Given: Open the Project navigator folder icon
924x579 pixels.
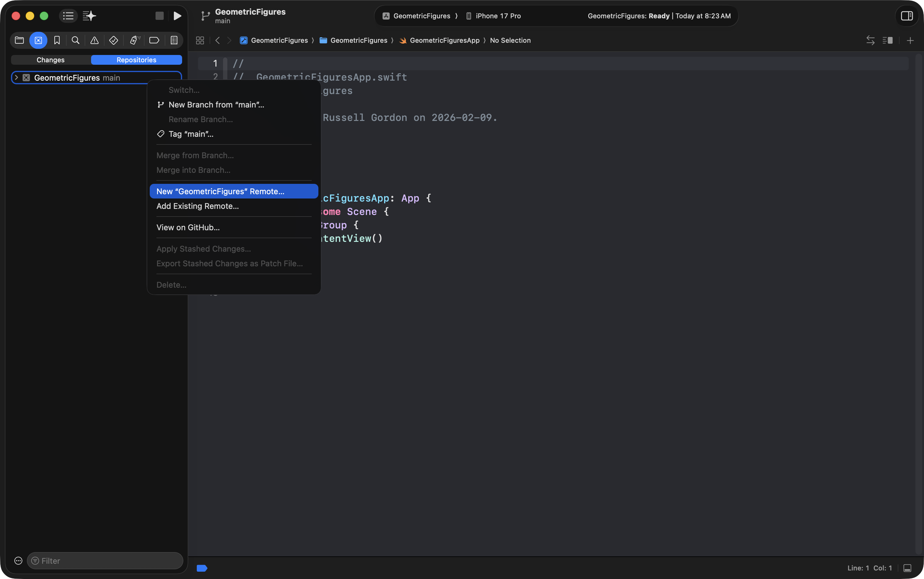Looking at the screenshot, I should pyautogui.click(x=19, y=40).
